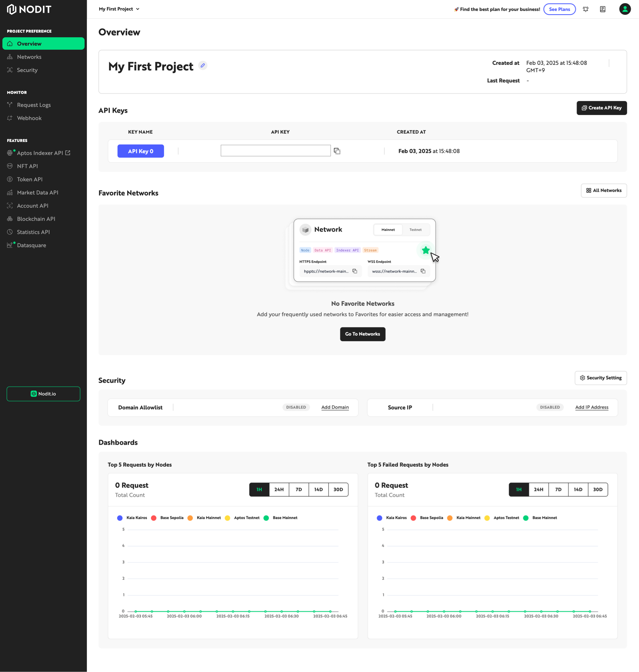Select 24H range for Top 5 Requests

(x=279, y=489)
